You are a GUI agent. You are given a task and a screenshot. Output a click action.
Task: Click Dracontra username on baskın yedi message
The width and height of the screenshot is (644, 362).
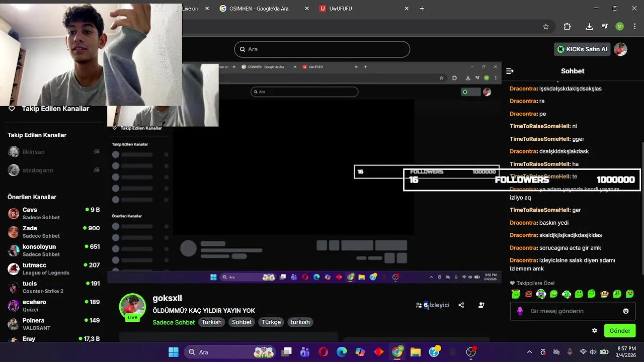pos(523,223)
